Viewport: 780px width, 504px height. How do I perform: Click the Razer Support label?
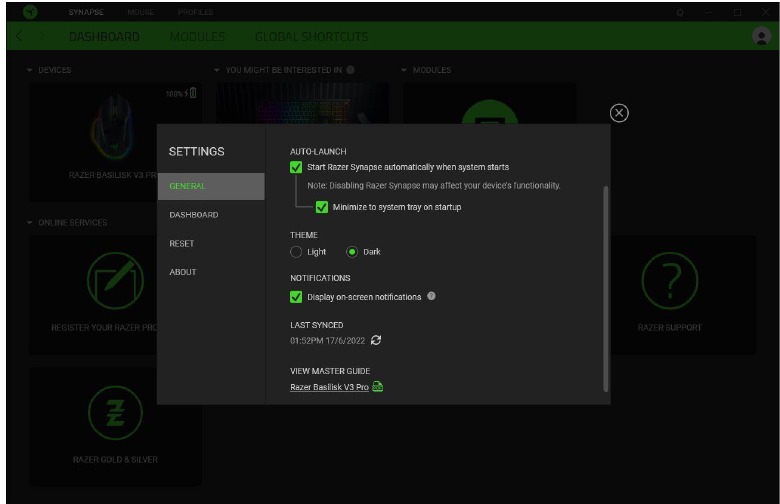670,327
